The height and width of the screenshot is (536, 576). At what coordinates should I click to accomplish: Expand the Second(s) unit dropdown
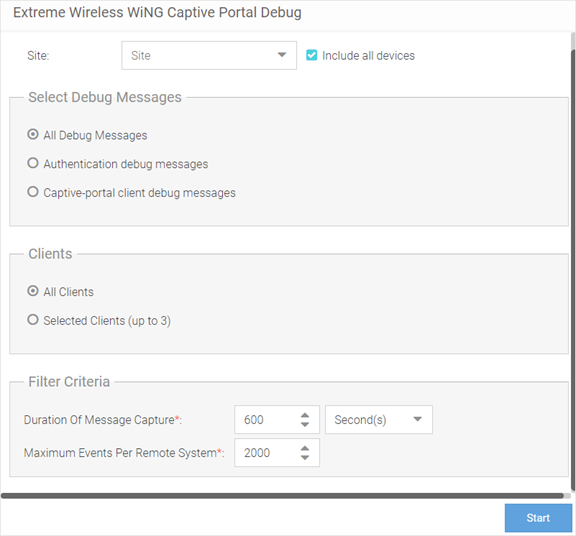[417, 419]
